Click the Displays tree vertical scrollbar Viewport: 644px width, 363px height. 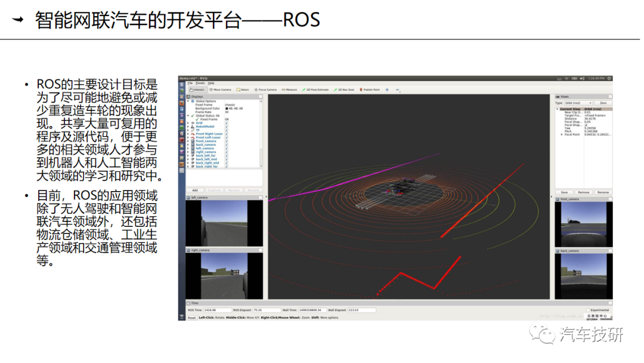[261, 134]
